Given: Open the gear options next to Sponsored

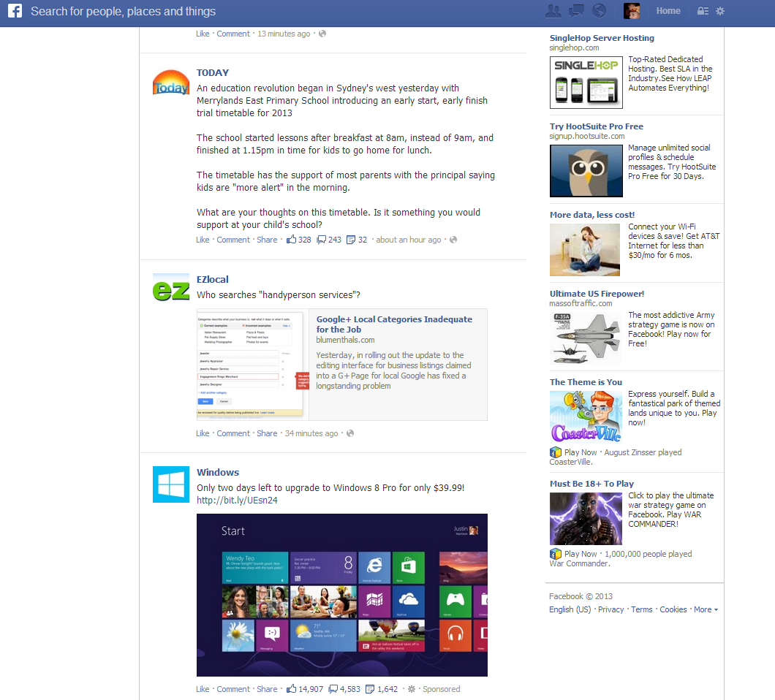Looking at the screenshot, I should point(411,689).
